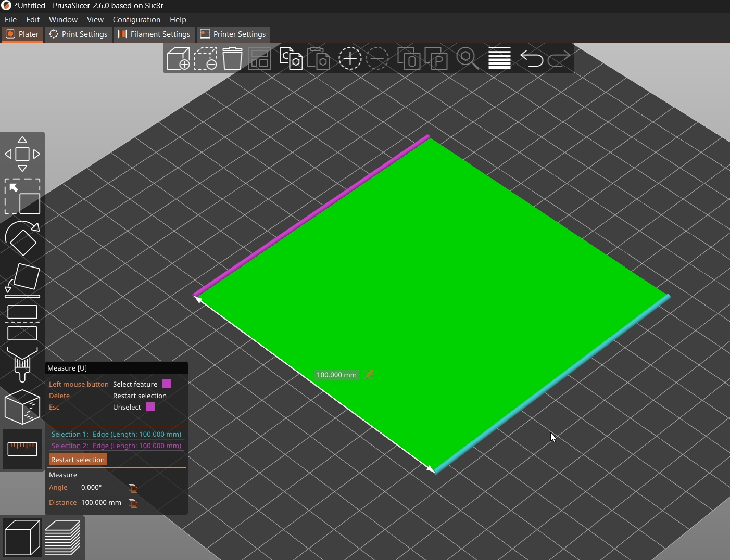730x560 pixels.
Task: Click the Add instance plus icon
Action: coord(350,58)
